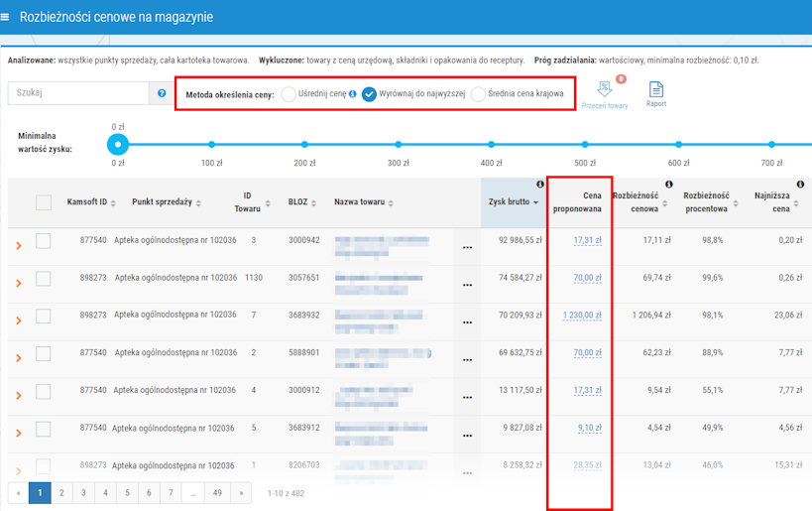
Task: Open three-dot menu for the 92 986,55 zł row
Action: click(x=467, y=240)
